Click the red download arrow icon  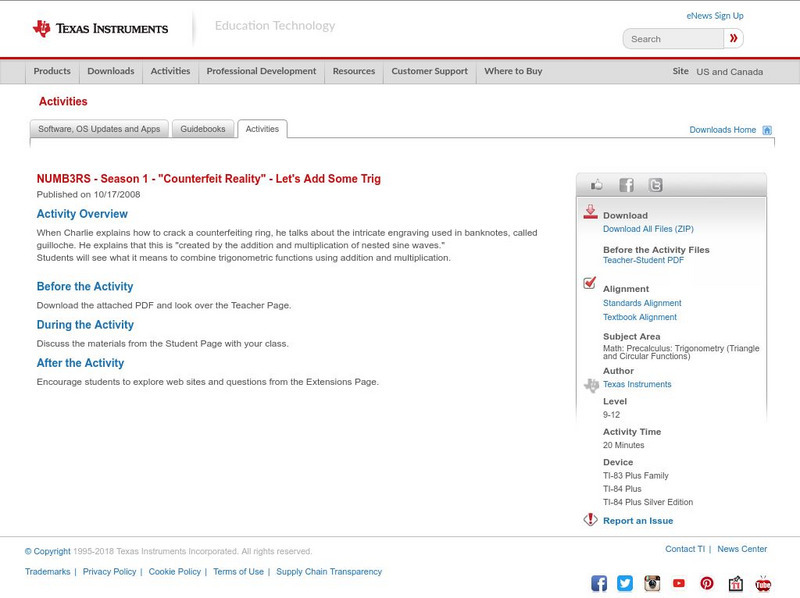point(590,212)
